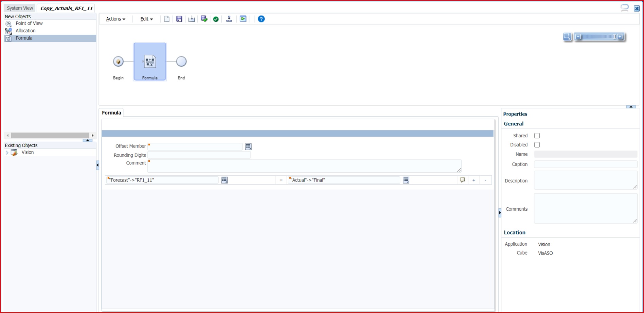This screenshot has height=313, width=644.
Task: Switch to the System View tab
Action: click(x=19, y=7)
